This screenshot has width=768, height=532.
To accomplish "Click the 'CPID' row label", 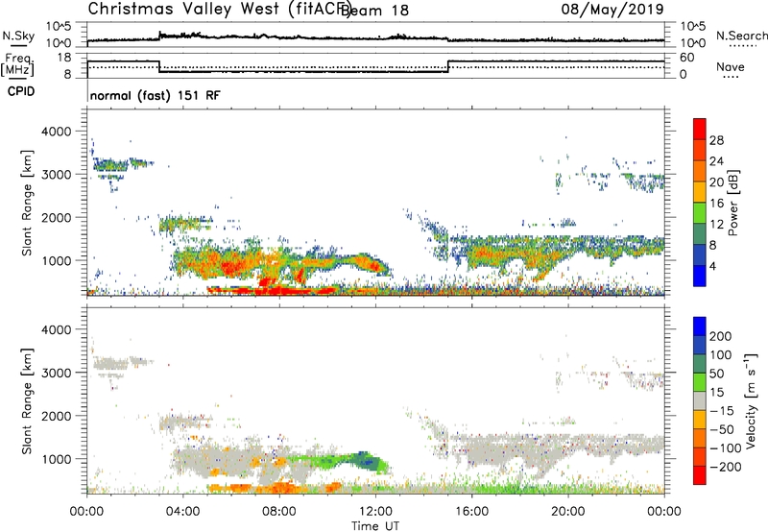I will (x=21, y=91).
